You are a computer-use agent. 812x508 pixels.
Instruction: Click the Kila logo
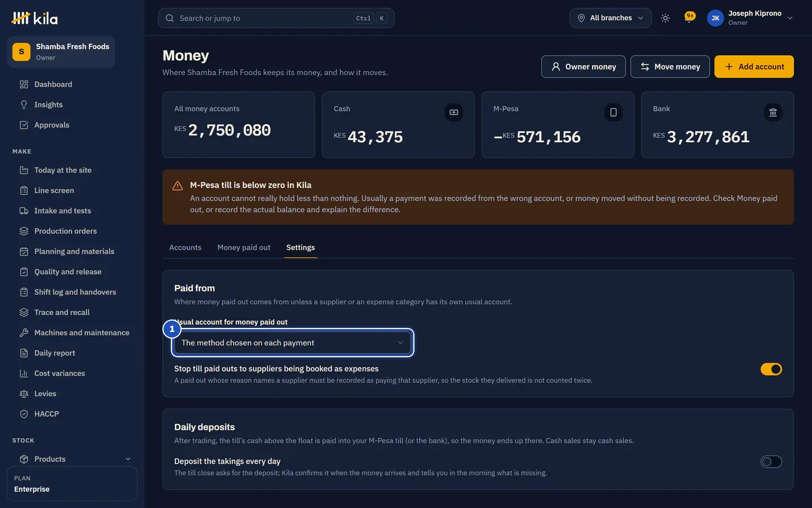point(34,18)
